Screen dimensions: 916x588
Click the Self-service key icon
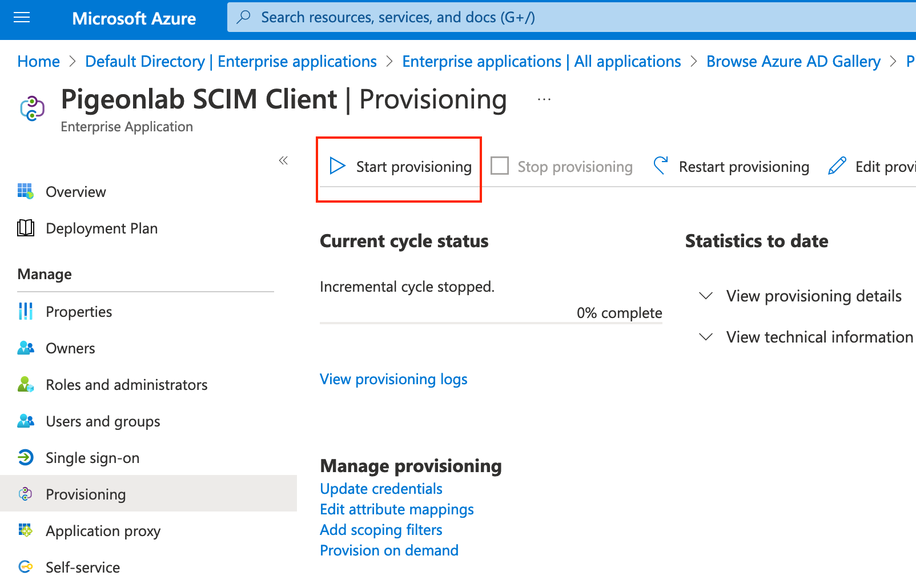(x=26, y=567)
